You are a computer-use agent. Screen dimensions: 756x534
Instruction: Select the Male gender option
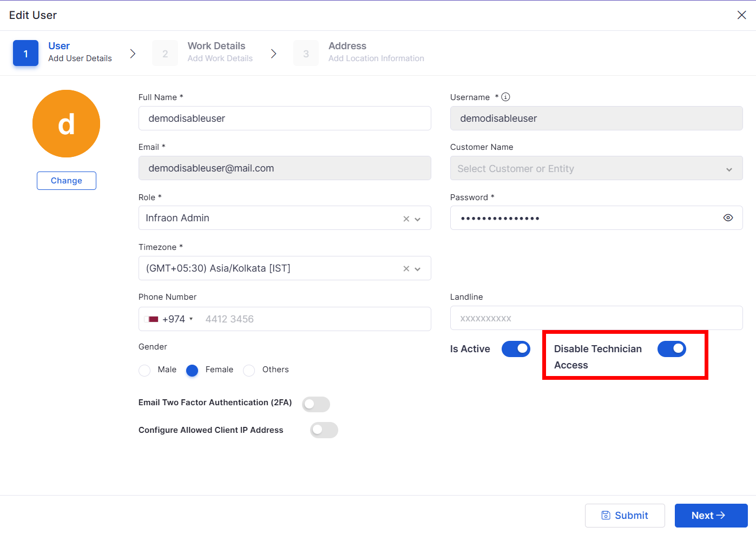point(144,370)
